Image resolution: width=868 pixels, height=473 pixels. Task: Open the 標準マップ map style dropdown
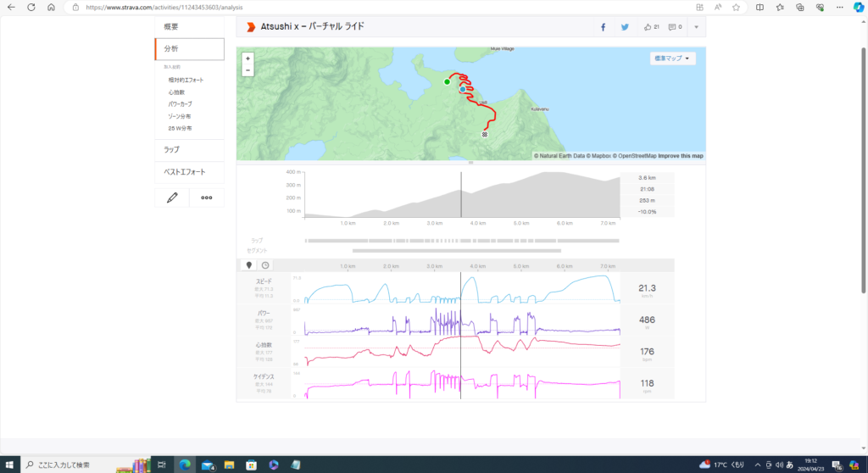tap(673, 58)
